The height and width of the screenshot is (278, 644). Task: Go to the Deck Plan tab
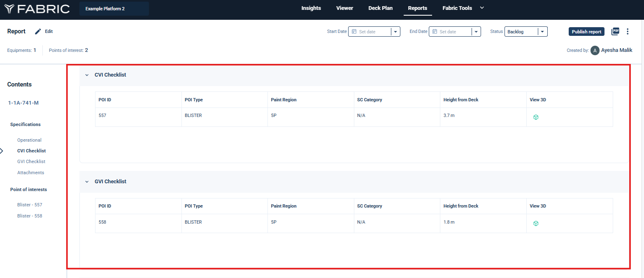tap(380, 8)
